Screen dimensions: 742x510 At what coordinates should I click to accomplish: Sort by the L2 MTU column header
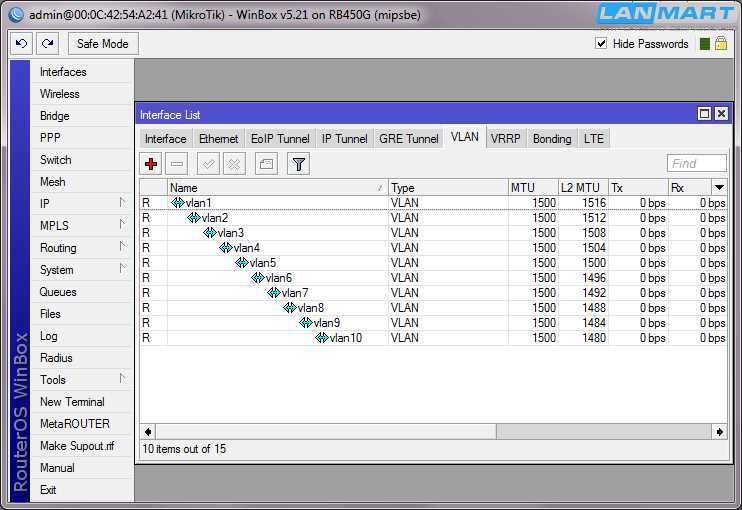pos(583,188)
